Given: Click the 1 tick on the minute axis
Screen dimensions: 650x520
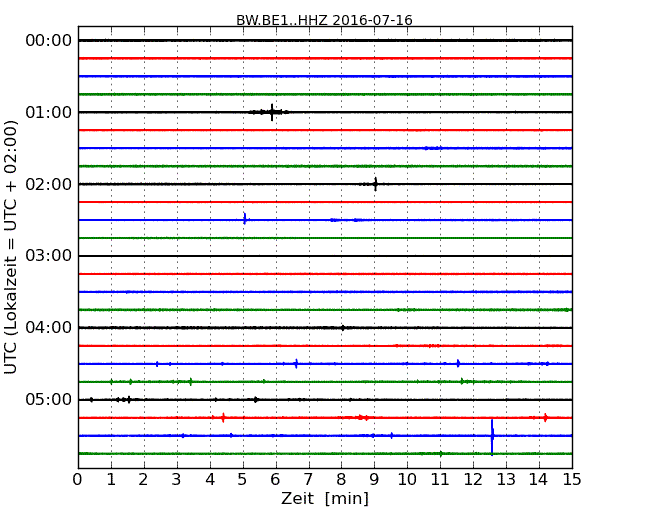Looking at the screenshot, I should [111, 480].
